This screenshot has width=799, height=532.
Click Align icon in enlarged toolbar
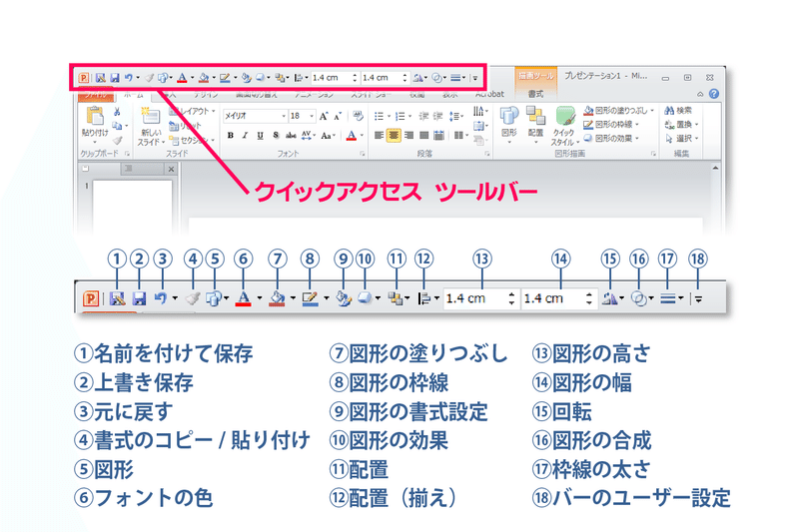(x=423, y=298)
